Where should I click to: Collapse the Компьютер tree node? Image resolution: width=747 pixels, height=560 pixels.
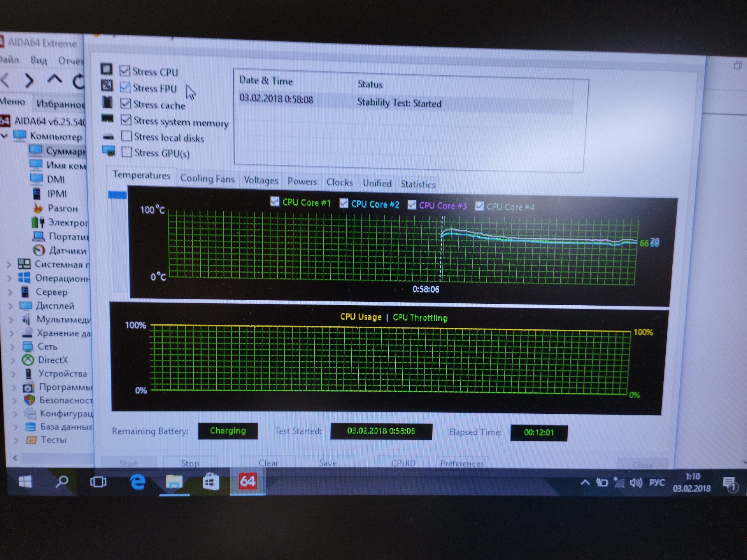[4, 136]
